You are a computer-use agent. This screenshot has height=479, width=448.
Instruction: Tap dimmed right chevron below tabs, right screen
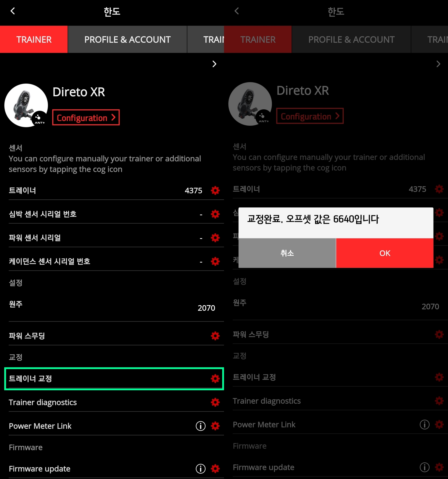click(x=438, y=64)
